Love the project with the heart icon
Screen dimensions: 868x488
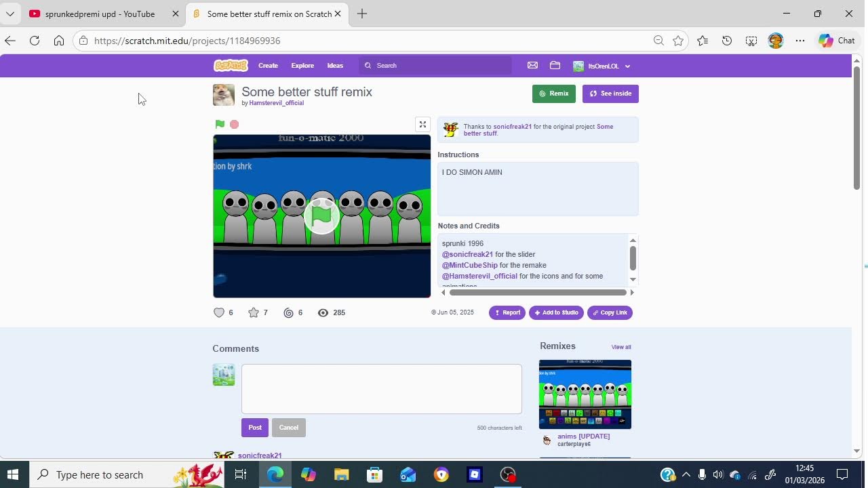click(219, 312)
